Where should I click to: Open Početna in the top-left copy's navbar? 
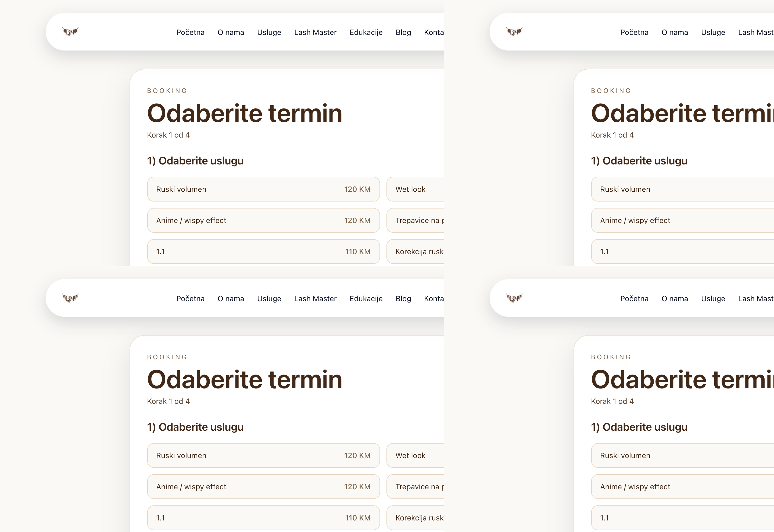(x=190, y=32)
